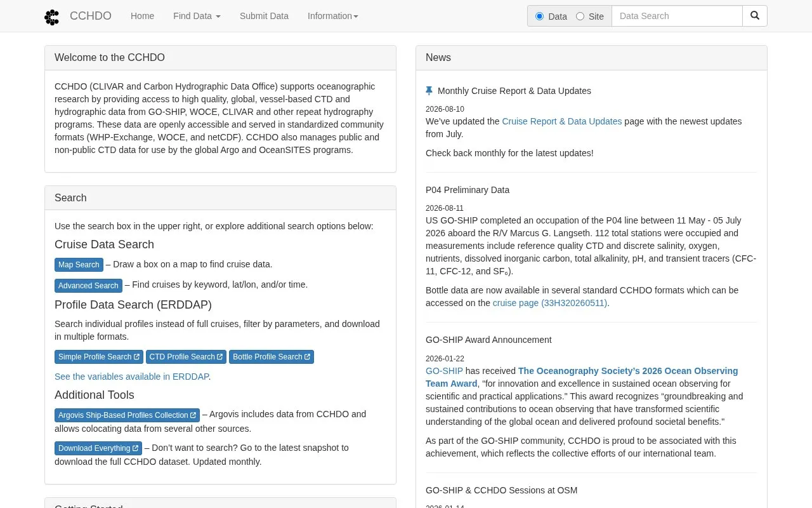The image size is (812, 508).
Task: Click the CCHDO brand name
Action: 91,16
